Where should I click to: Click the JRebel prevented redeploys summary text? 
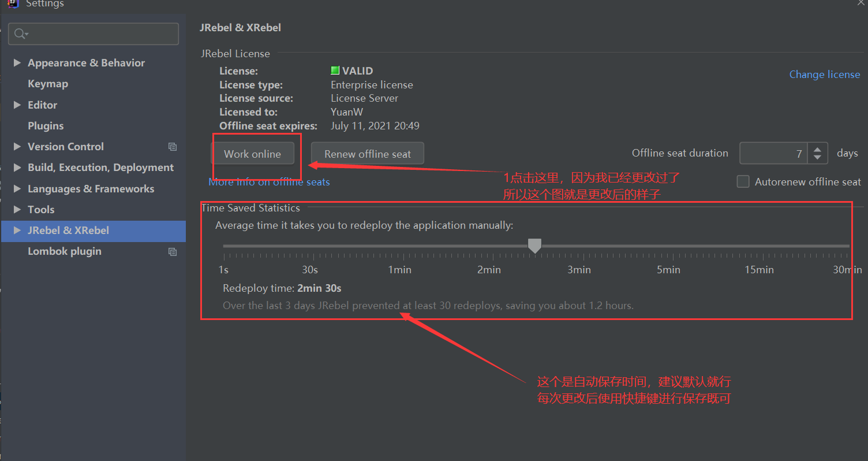pyautogui.click(x=428, y=306)
